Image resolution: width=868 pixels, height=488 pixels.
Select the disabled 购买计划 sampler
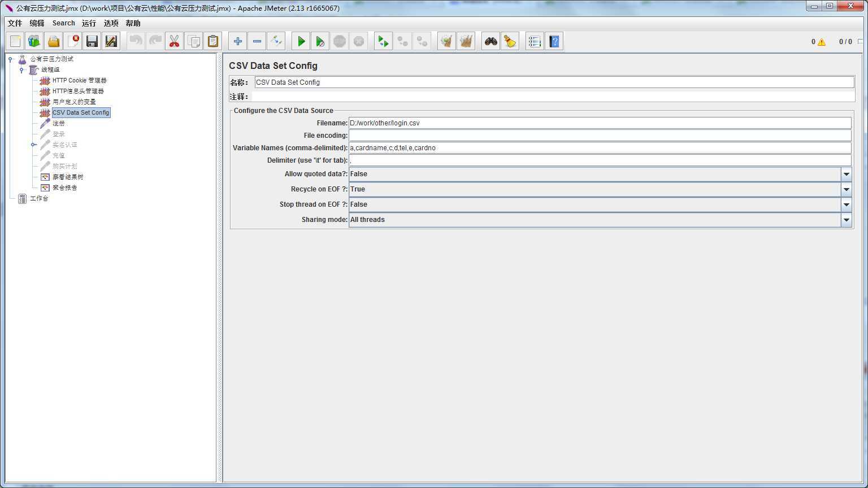64,166
